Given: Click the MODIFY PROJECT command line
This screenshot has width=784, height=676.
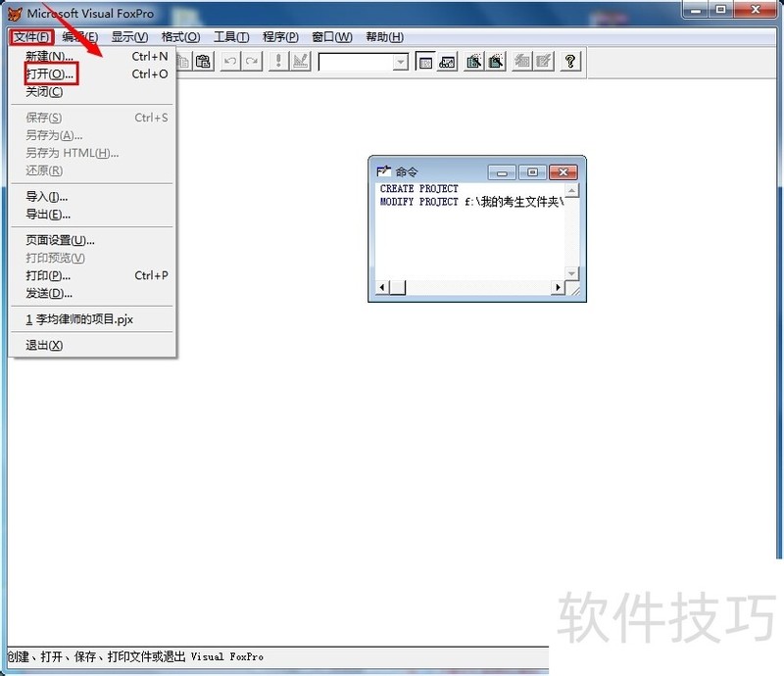Looking at the screenshot, I should point(471,202).
